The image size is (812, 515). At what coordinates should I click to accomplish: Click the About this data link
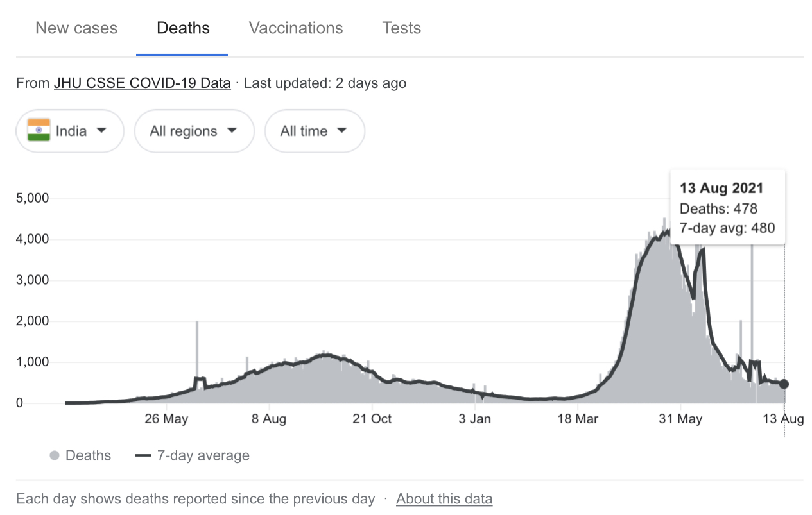[x=444, y=499]
